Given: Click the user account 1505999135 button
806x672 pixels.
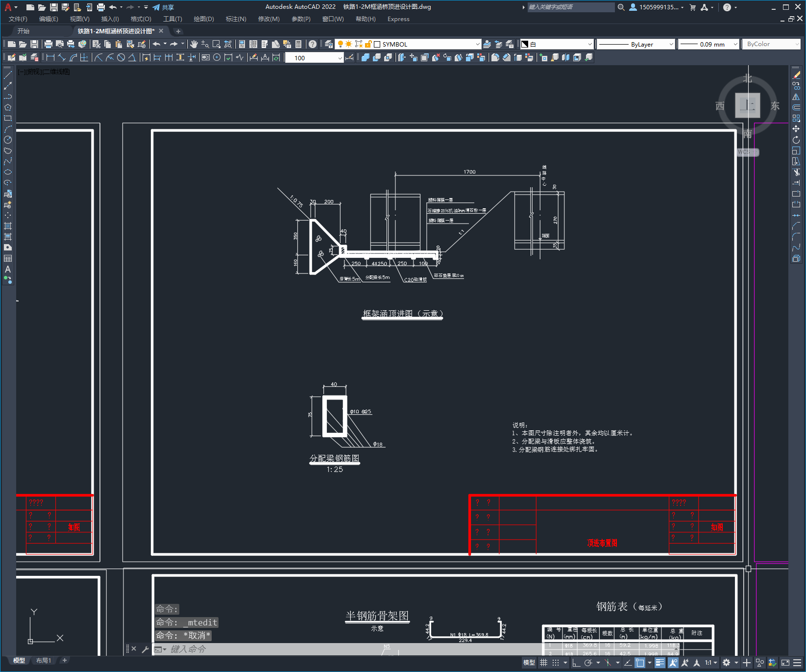Looking at the screenshot, I should pyautogui.click(x=657, y=7).
